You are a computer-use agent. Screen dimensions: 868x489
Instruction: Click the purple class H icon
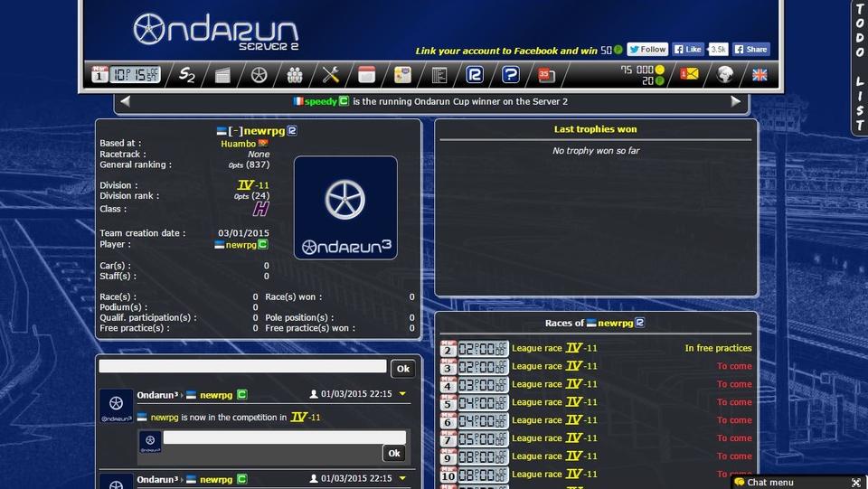[x=260, y=209]
